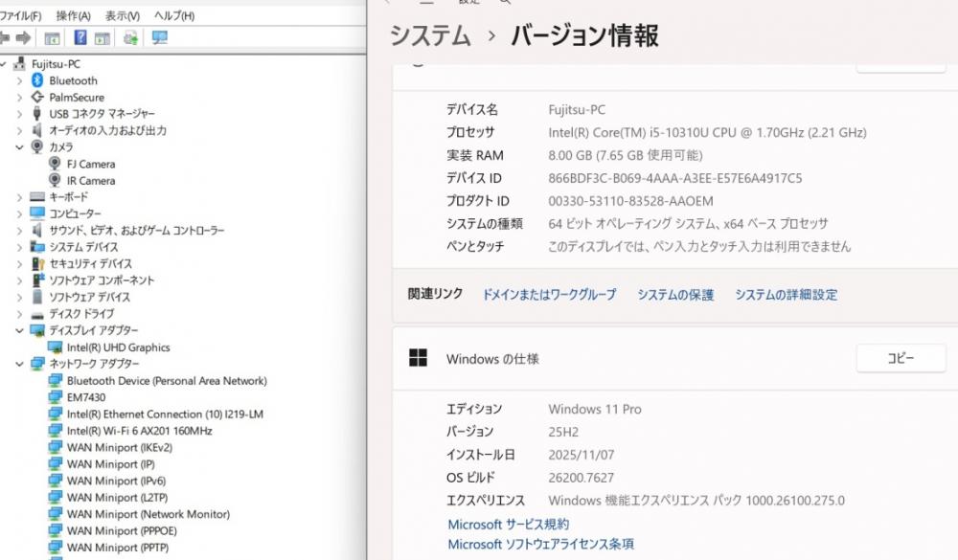Open the 表示(V) menu
Viewport: 958px width, 560px height.
[122, 16]
